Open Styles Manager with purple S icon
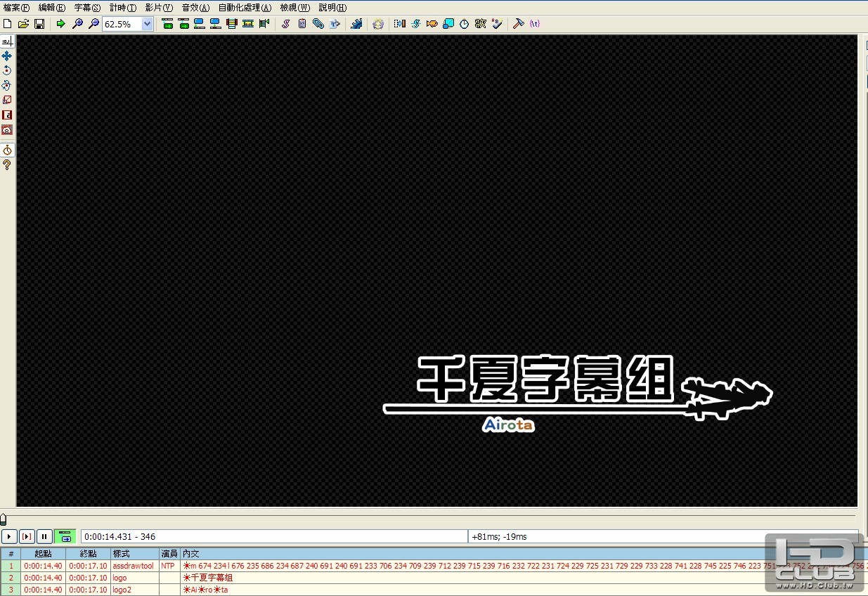The image size is (868, 596). click(x=285, y=24)
